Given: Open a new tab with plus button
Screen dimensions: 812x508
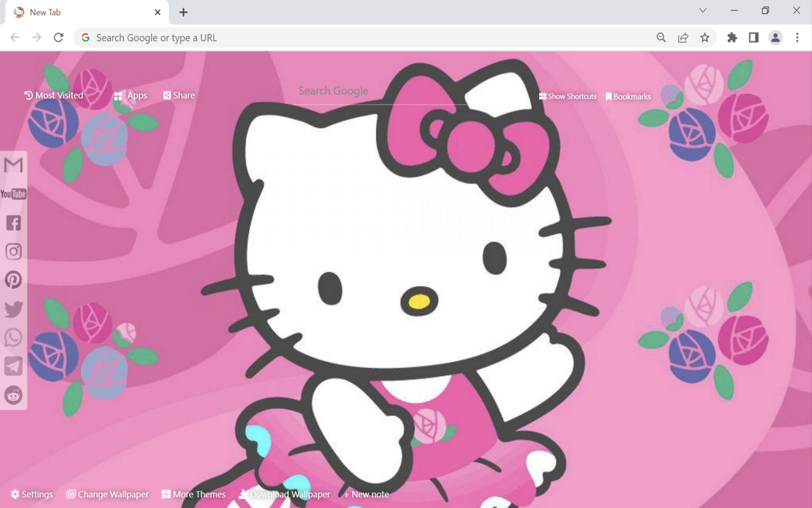Looking at the screenshot, I should (183, 12).
